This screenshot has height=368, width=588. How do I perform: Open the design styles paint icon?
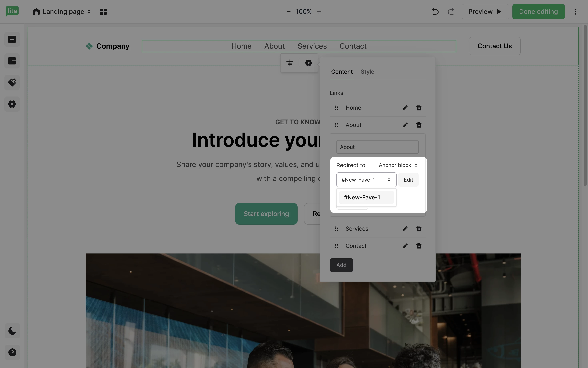pos(12,82)
